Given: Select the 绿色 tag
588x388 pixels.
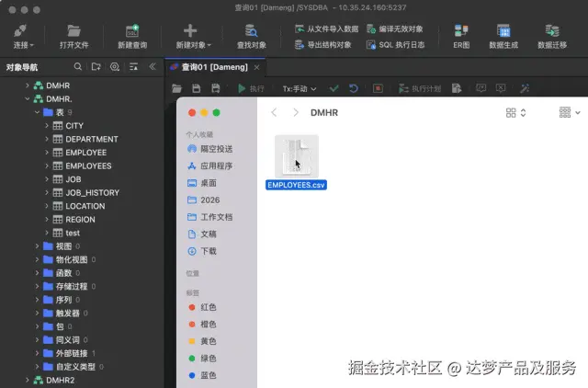Looking at the screenshot, I should click(202, 359).
